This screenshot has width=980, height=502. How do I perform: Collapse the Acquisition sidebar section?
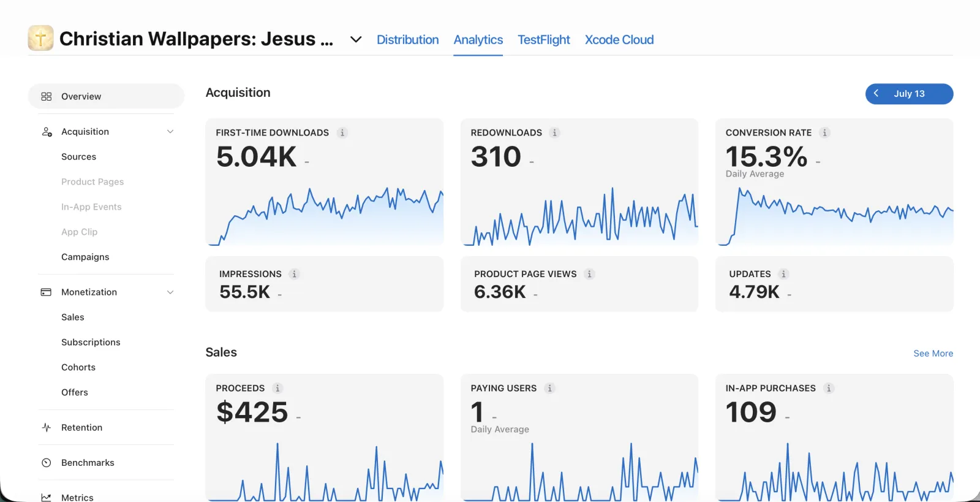tap(170, 132)
